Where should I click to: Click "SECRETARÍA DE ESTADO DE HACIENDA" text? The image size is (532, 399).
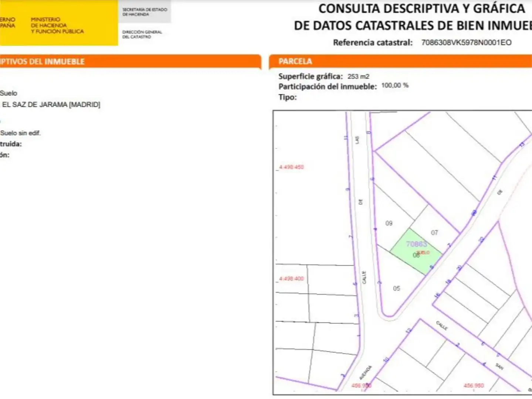(145, 12)
